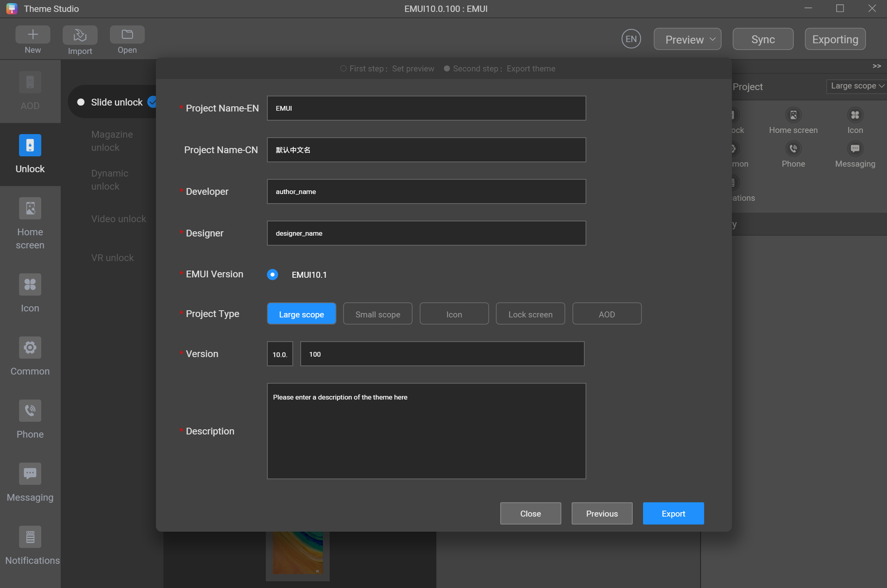Screen dimensions: 887x588
Task: Select the Unlock sidebar icon
Action: (x=30, y=145)
